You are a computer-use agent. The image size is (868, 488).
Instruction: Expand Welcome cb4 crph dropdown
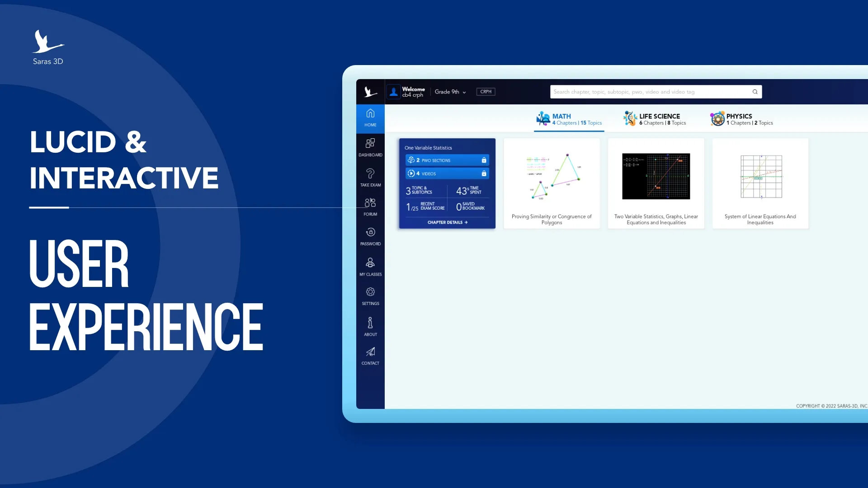pyautogui.click(x=408, y=92)
